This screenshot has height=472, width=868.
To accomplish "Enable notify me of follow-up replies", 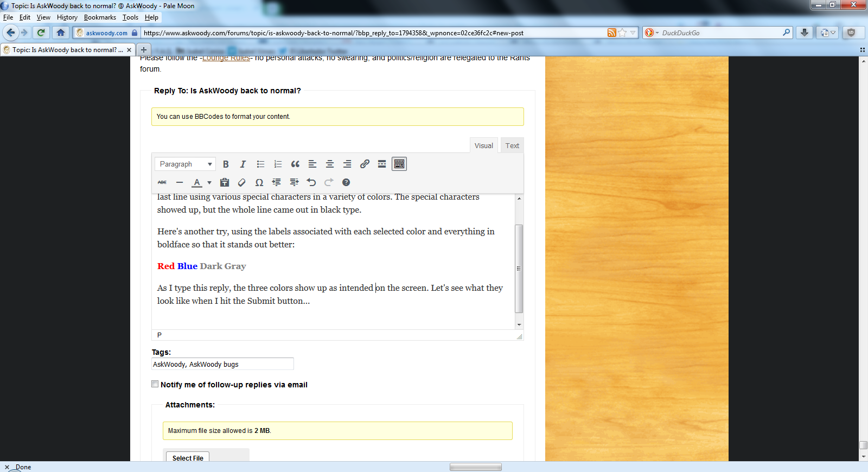I will pyautogui.click(x=155, y=384).
